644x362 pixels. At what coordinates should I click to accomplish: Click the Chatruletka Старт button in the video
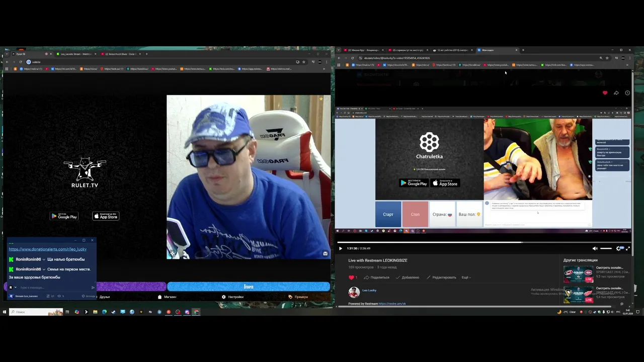click(x=388, y=214)
